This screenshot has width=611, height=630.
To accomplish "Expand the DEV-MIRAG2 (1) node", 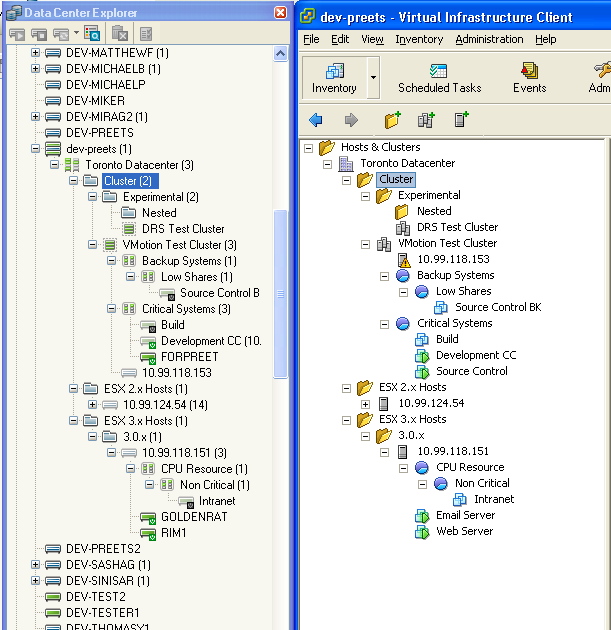I will [35, 117].
